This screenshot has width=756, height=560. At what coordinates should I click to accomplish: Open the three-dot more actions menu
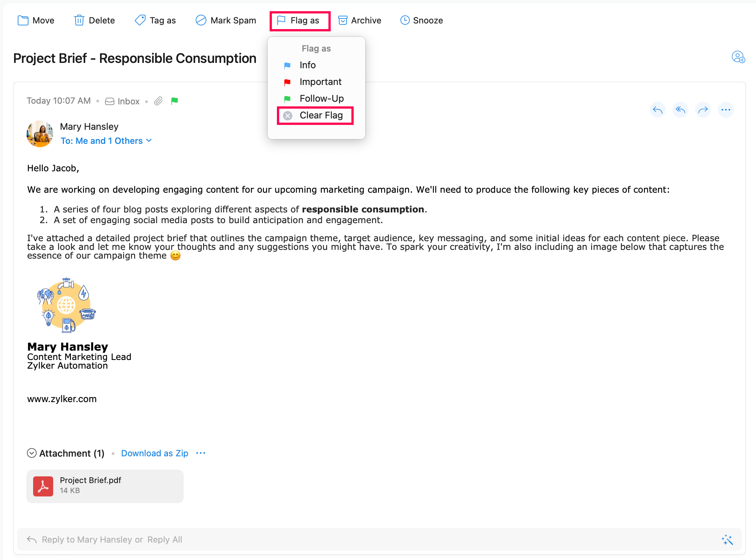coord(726,110)
